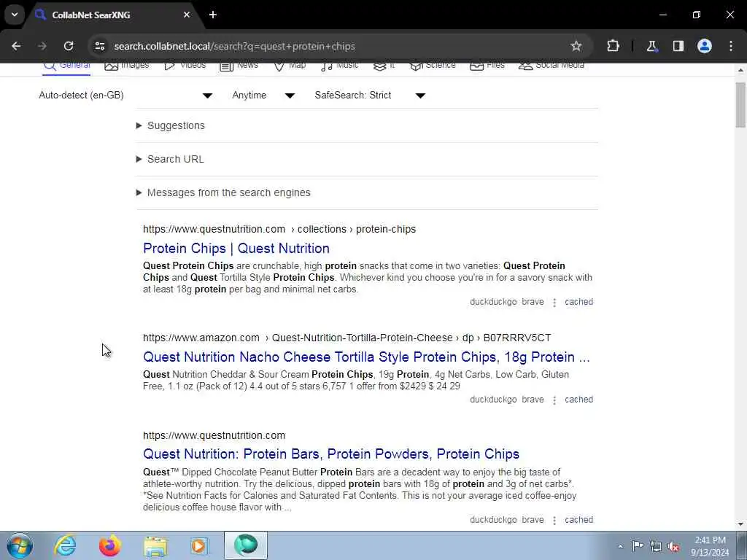The height and width of the screenshot is (560, 747).
Task: Open Quest Nutrition Nacho Cheese Tortilla result
Action: (x=366, y=357)
